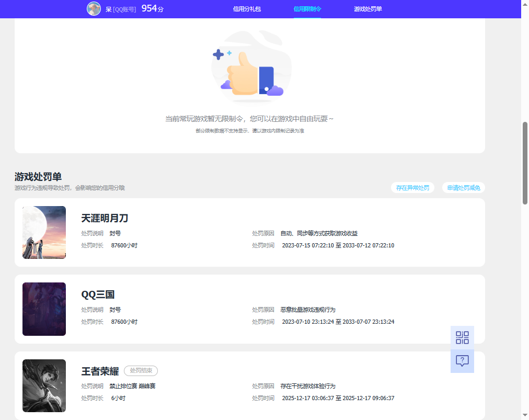Click 天涯明月刀 penalty time 2023-07-15 range
Screen dimensions: 529x420
click(x=338, y=245)
